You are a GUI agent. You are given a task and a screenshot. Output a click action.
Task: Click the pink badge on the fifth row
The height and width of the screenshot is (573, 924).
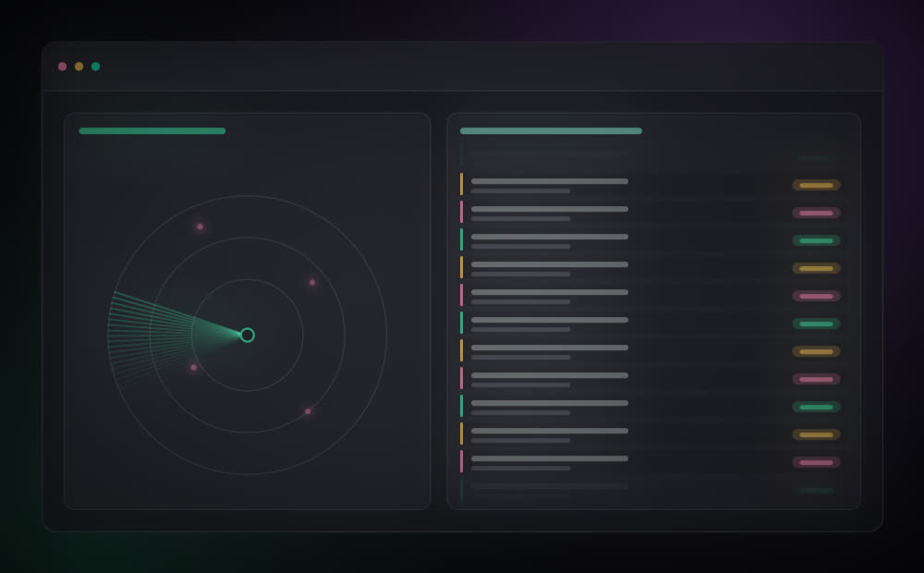pos(816,296)
